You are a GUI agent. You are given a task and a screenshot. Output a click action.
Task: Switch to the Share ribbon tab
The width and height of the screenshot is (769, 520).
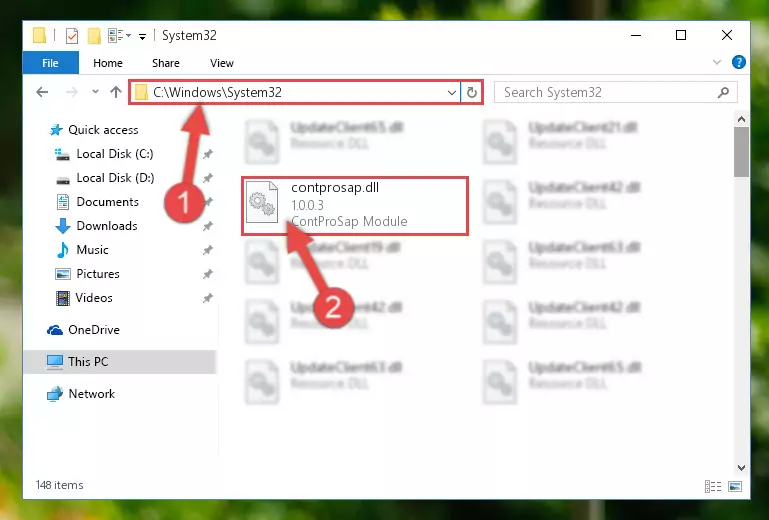coord(166,63)
